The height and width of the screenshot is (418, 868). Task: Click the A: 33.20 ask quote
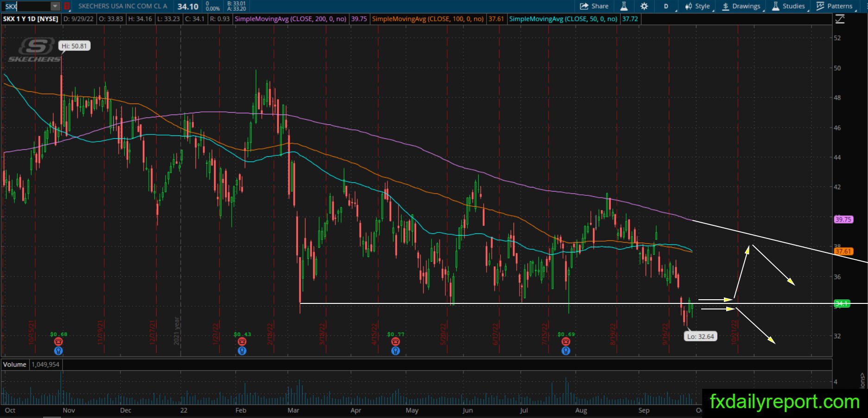[236, 9]
